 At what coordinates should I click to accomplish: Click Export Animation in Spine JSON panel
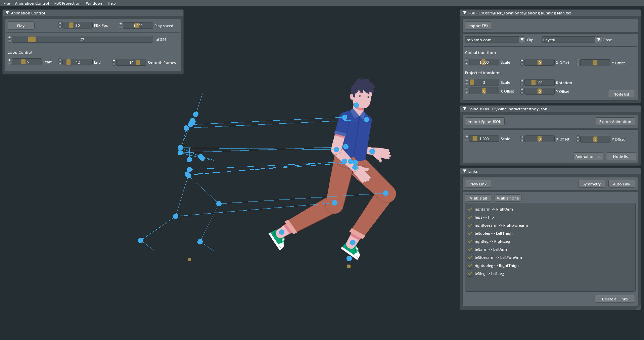click(615, 121)
